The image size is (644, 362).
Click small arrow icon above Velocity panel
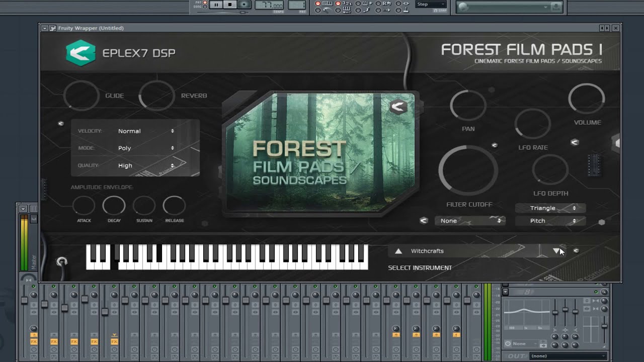[x=61, y=123]
